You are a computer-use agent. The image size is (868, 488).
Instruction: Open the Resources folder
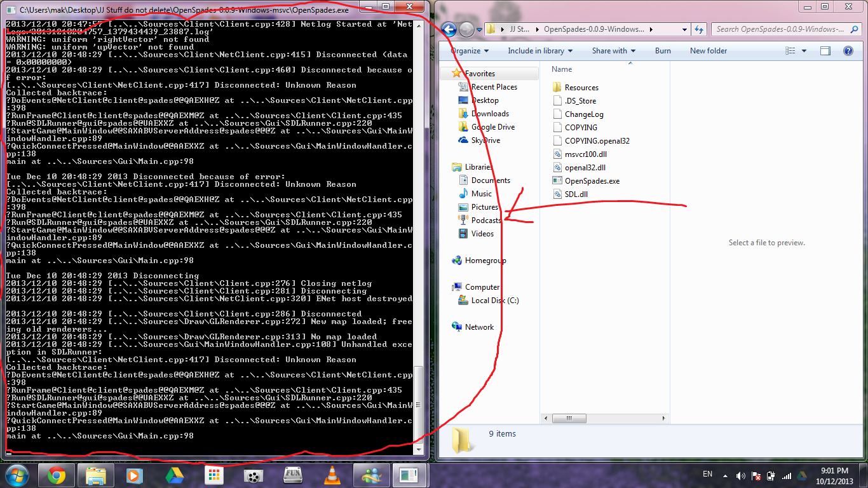pyautogui.click(x=581, y=88)
